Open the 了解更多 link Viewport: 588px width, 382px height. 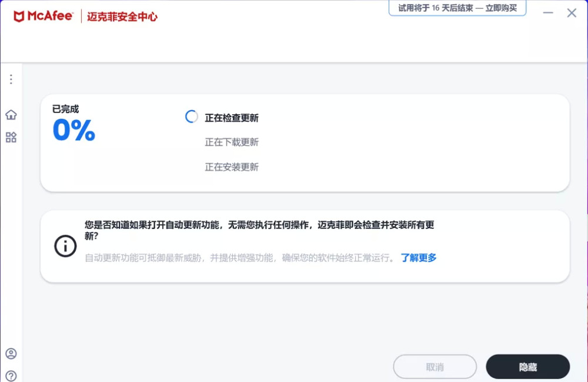click(419, 258)
